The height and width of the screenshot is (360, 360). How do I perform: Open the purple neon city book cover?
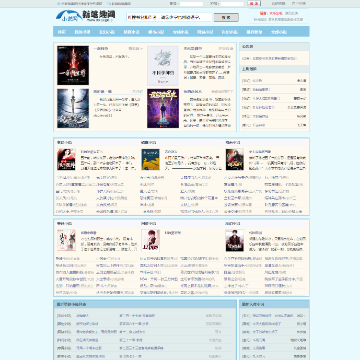(x=163, y=108)
